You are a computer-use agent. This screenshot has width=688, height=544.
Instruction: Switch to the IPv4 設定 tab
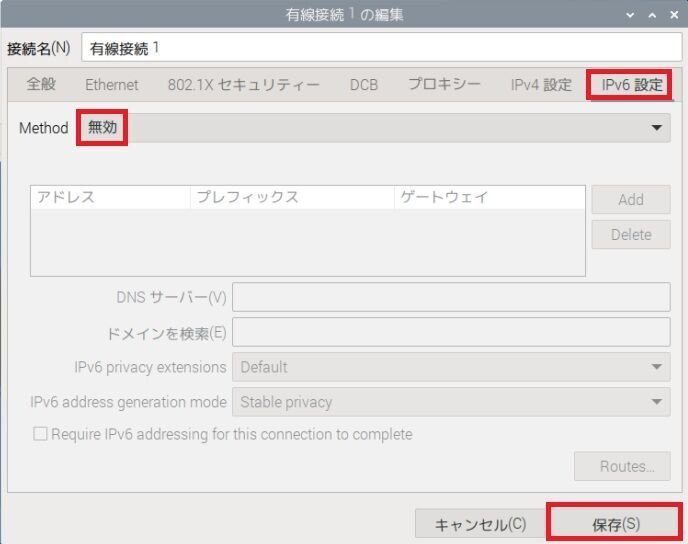(x=541, y=85)
